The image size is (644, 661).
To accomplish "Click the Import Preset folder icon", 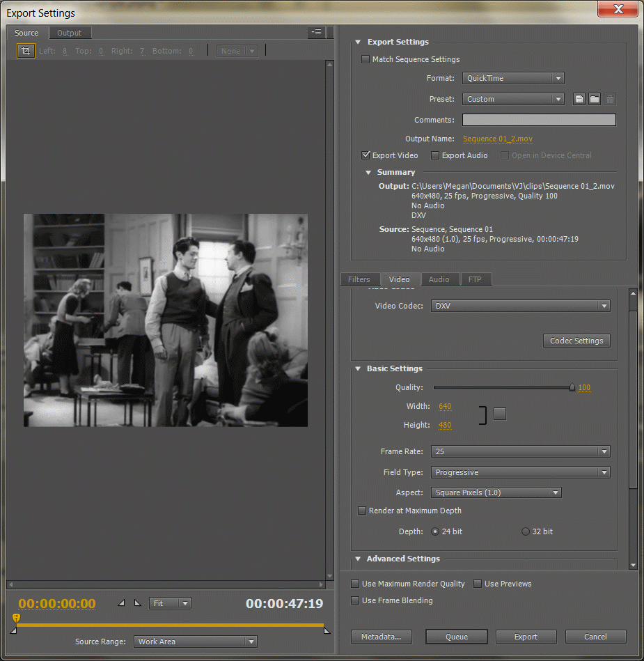I will pos(595,99).
